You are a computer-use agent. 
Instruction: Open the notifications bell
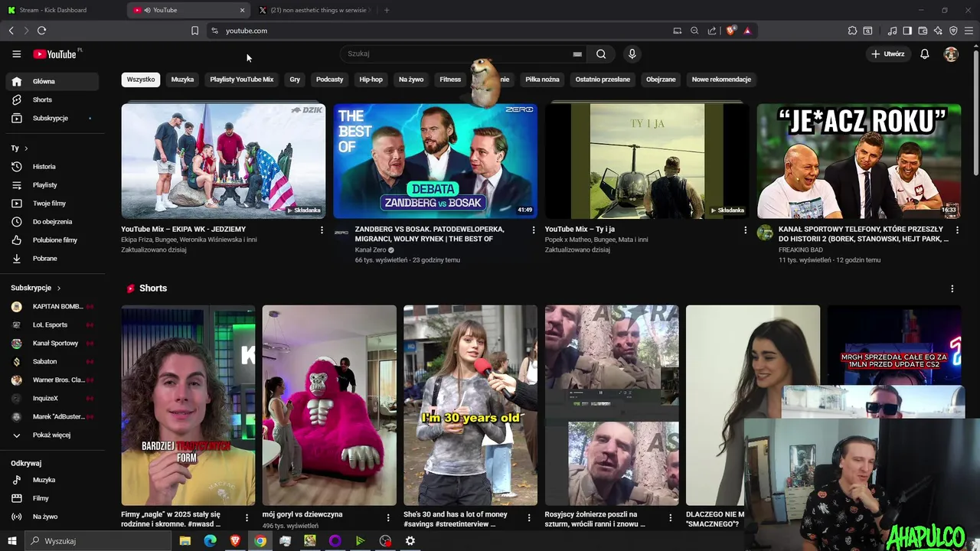click(x=924, y=54)
